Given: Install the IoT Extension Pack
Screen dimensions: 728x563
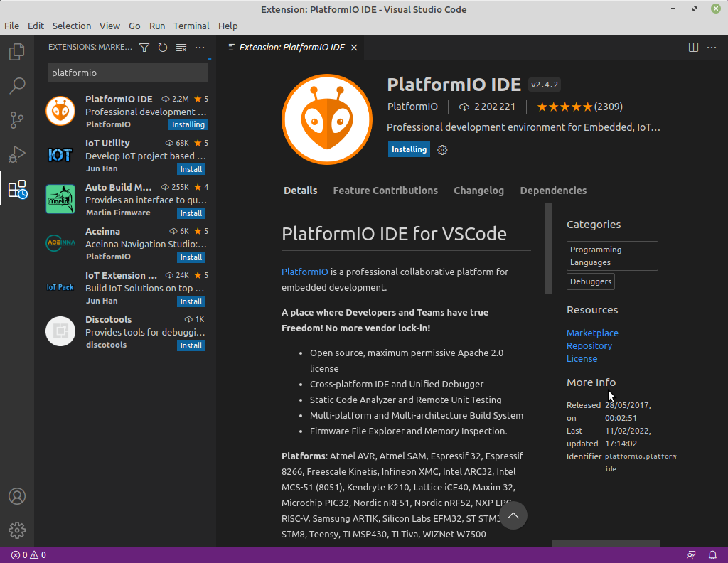Looking at the screenshot, I should [x=191, y=301].
